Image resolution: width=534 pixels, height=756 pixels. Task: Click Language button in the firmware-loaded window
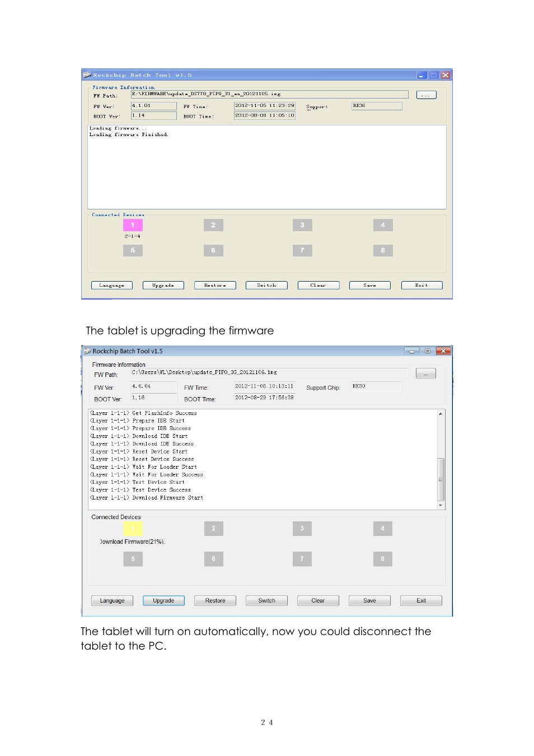[112, 285]
